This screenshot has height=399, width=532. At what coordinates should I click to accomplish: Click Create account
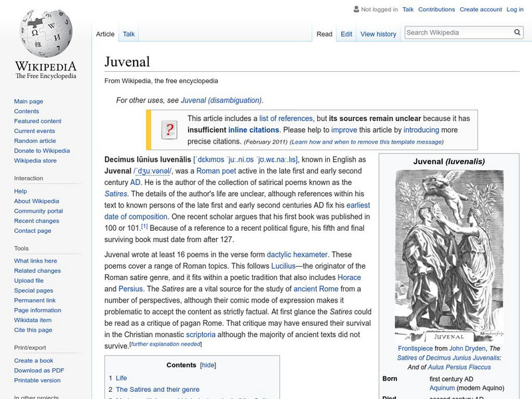(x=480, y=9)
